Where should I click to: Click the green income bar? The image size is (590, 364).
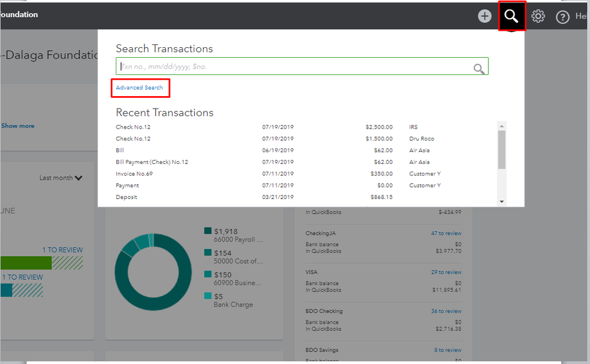point(26,263)
